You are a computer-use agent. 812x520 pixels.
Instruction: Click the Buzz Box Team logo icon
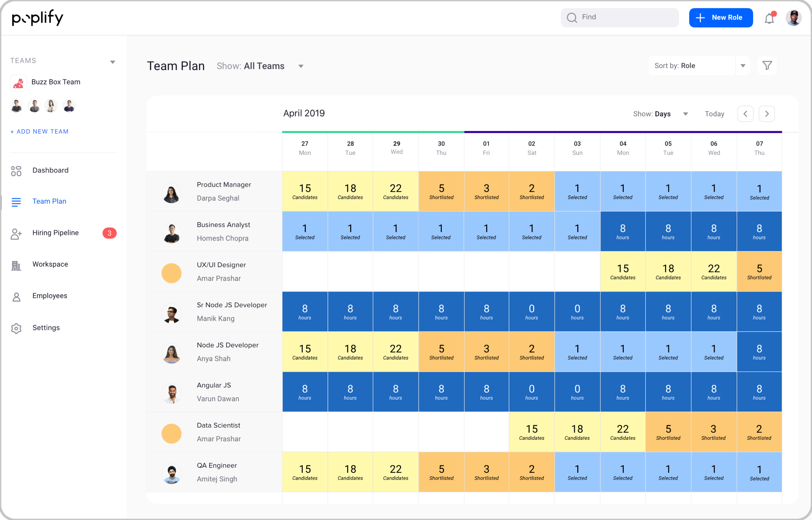[18, 83]
